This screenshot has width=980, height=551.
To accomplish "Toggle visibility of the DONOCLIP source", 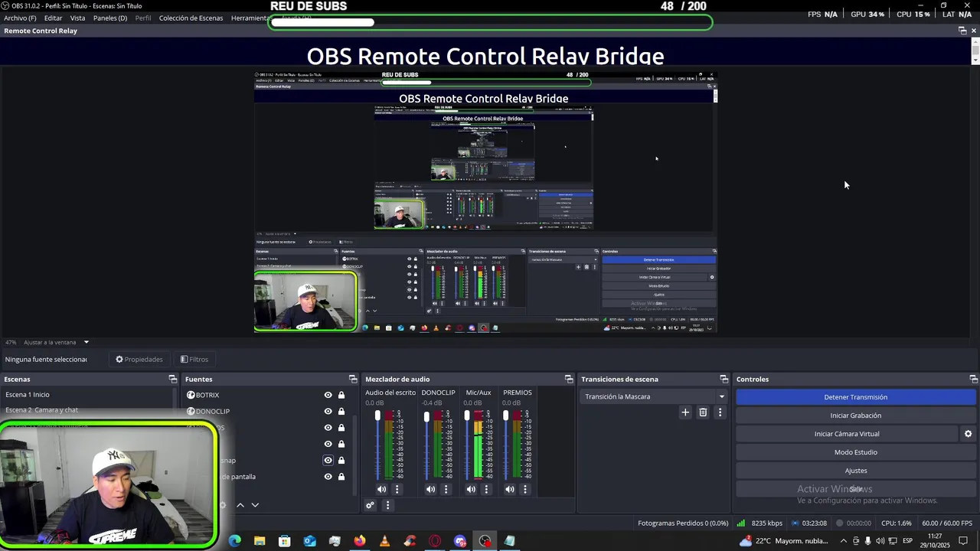I will click(x=328, y=411).
